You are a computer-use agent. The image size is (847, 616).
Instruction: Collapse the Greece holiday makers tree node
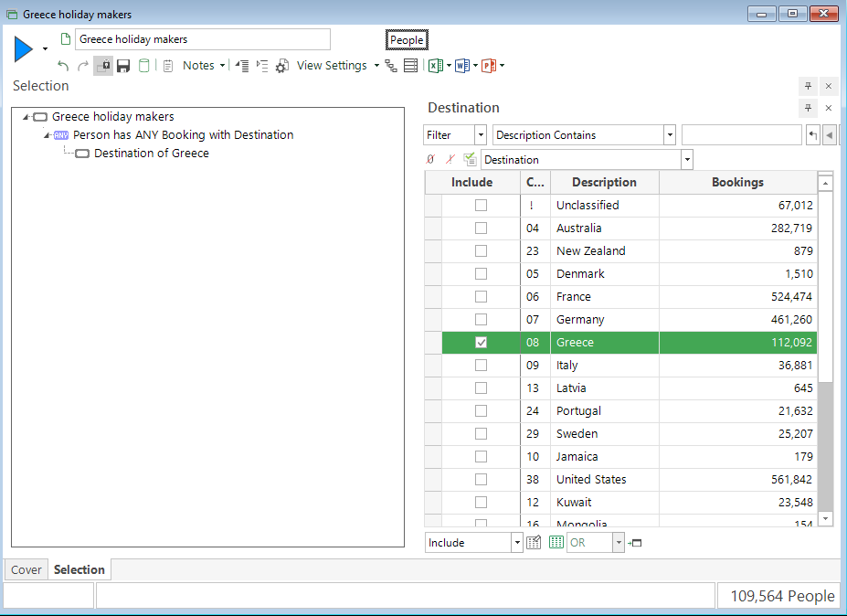click(x=26, y=117)
